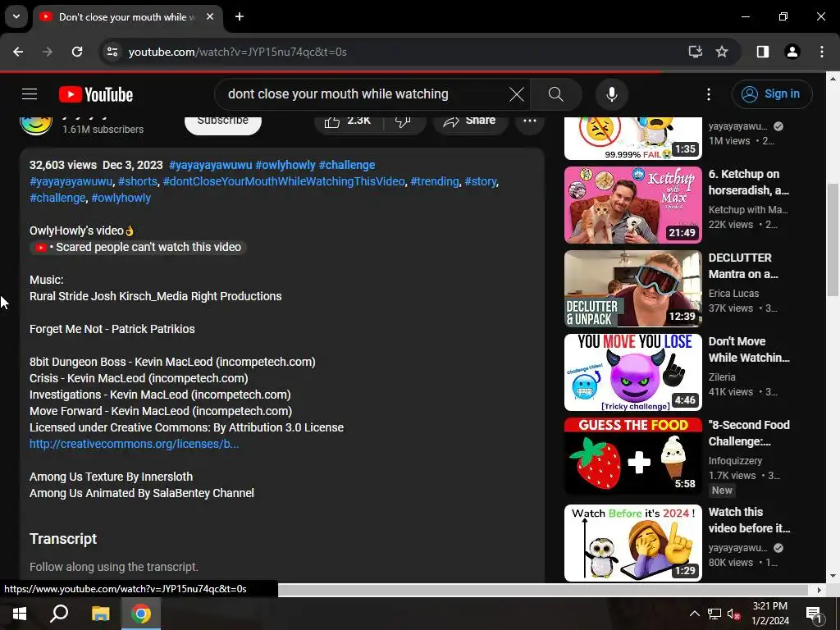Open the #shorts hashtag link

[x=138, y=181]
